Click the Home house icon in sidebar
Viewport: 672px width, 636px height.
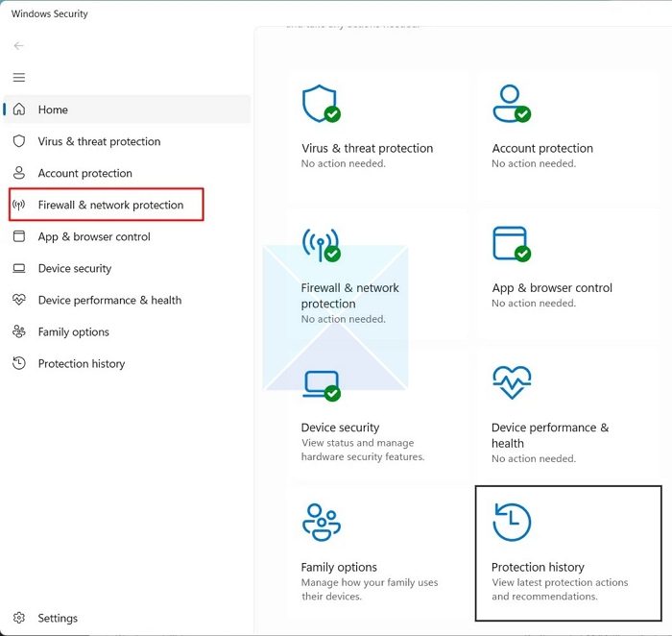19,110
